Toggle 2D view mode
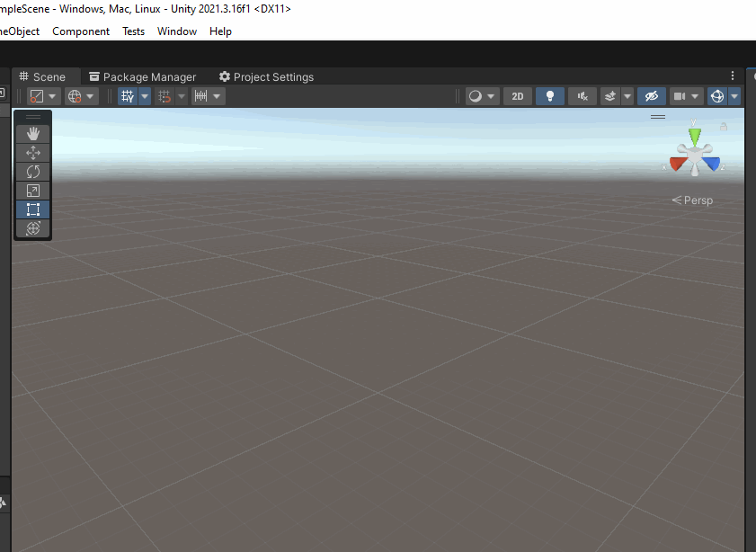The width and height of the screenshot is (756, 552). pos(517,96)
